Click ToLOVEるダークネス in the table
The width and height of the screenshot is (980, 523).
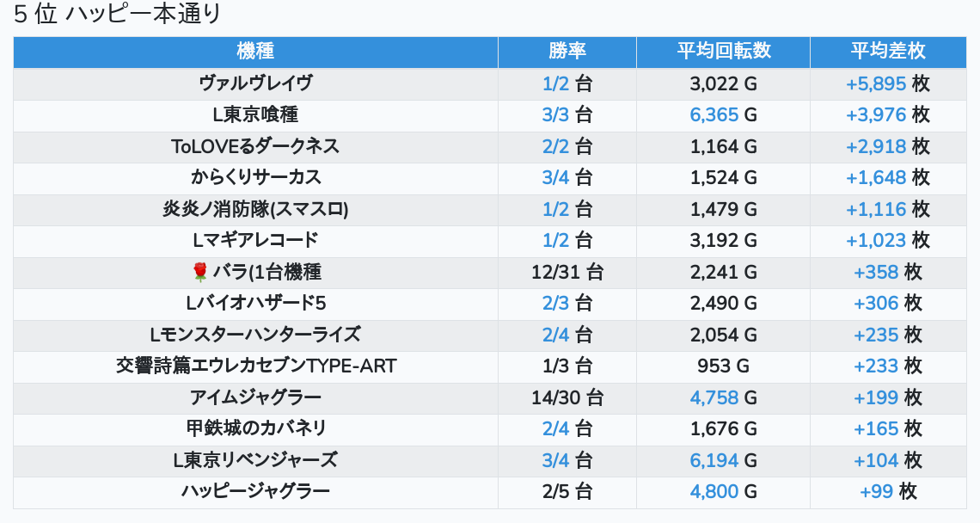(255, 146)
